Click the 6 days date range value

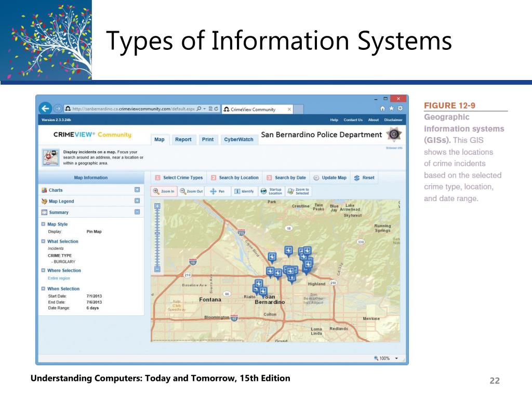[92, 308]
